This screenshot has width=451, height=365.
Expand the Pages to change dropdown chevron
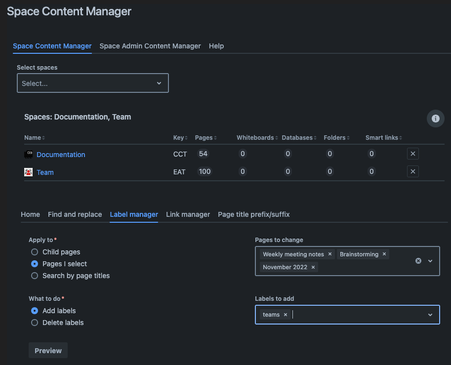tap(430, 261)
